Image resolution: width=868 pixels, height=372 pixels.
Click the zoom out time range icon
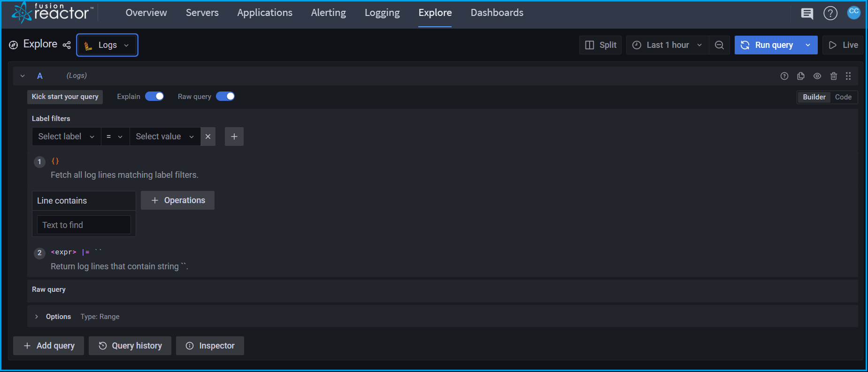coord(719,45)
